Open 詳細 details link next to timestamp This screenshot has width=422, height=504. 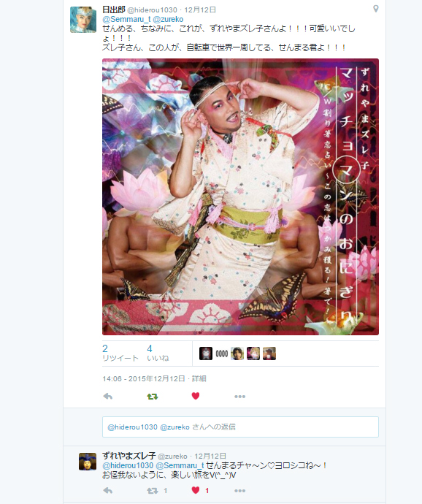click(199, 378)
